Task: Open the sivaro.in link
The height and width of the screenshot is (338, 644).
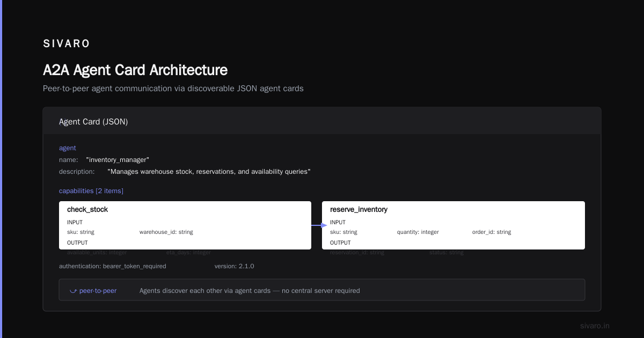Action: point(595,326)
